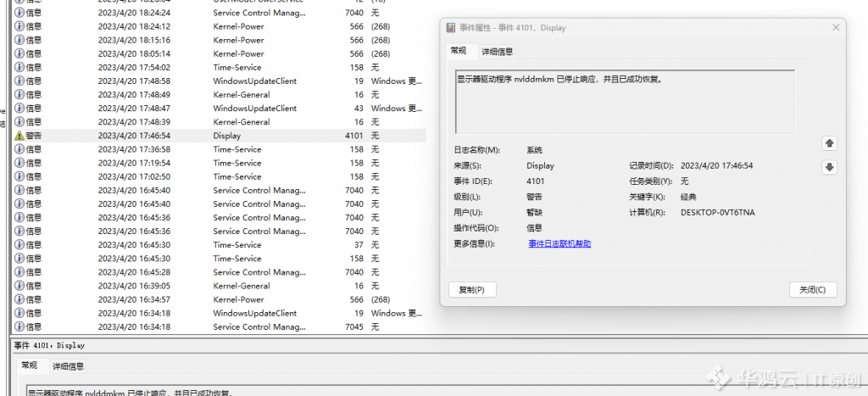Screen dimensions: 868x396
Task: Click the 事件 4101, Display header of the bottom pane
Action: pyautogui.click(x=49, y=346)
